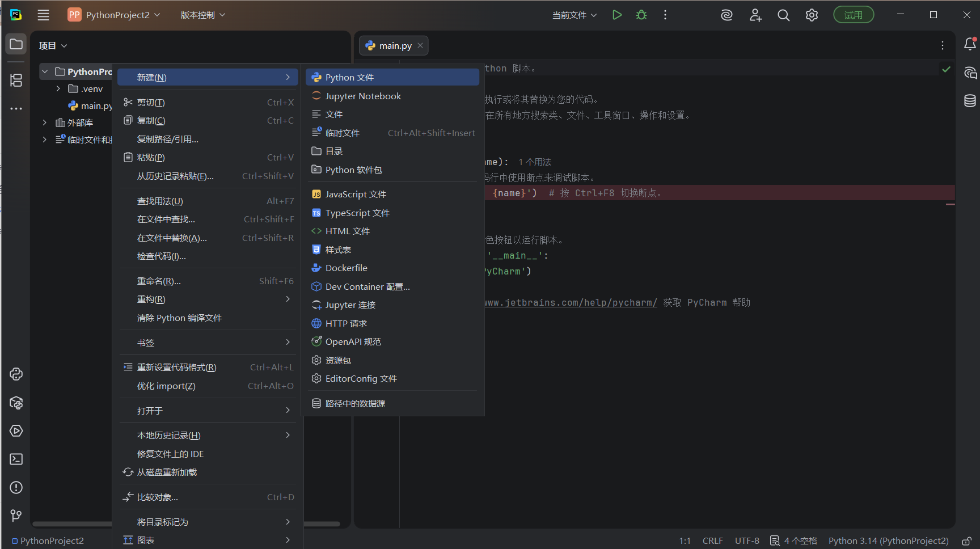Open the Debug tool from the top bar
The image size is (980, 549).
[x=641, y=15]
